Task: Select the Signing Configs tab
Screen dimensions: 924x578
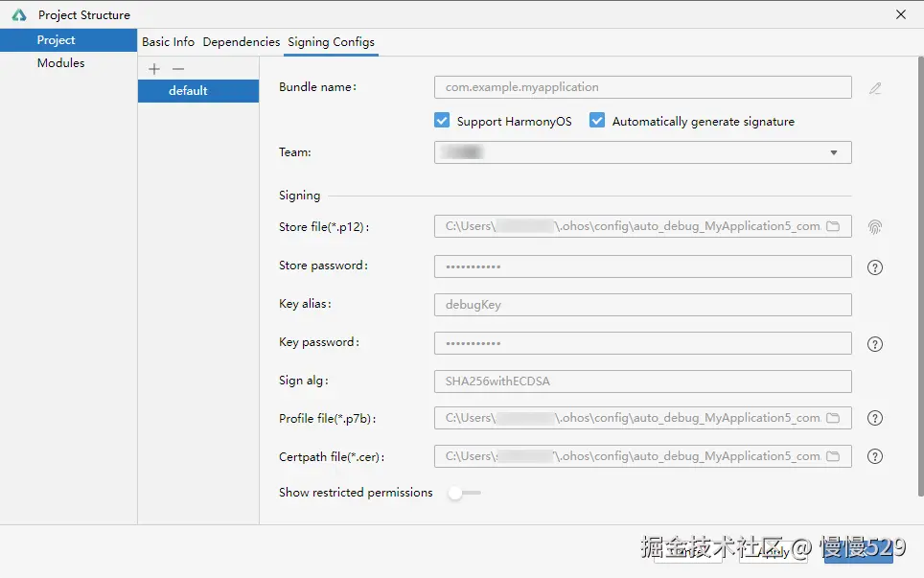Action: pos(332,42)
